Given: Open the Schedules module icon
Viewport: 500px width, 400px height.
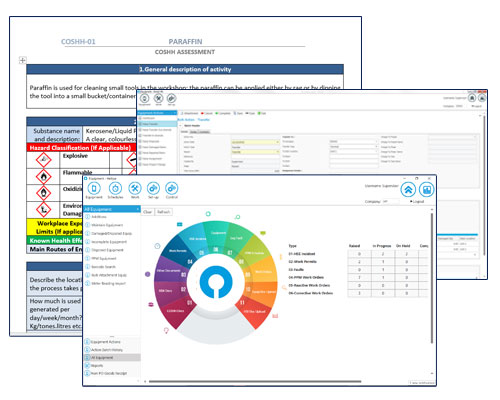Looking at the screenshot, I should point(115,189).
